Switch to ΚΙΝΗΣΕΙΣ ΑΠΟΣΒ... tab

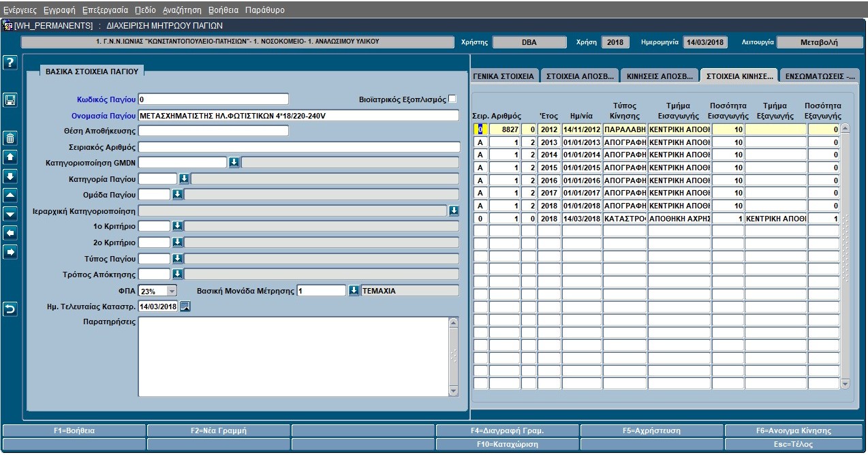click(660, 76)
